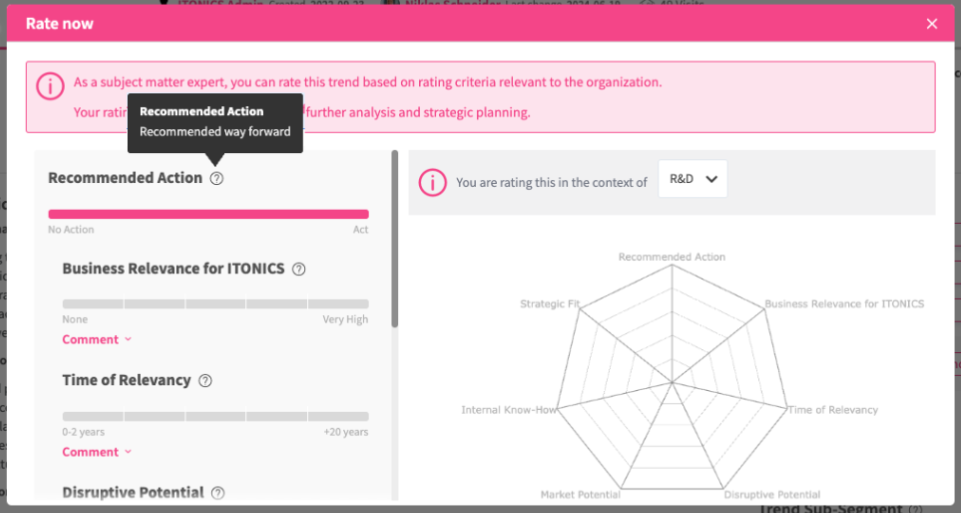Open the R&D context dropdown
The image size is (961, 513).
(x=693, y=179)
